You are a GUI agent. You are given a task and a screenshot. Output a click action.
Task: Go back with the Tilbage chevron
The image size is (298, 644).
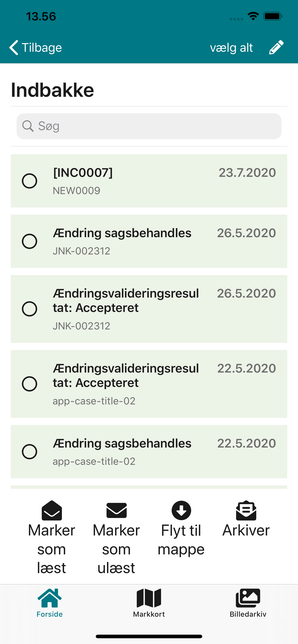coord(14,47)
